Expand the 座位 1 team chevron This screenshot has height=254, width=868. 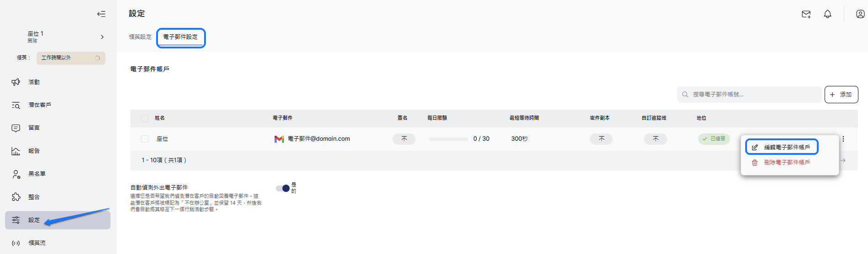click(x=102, y=37)
